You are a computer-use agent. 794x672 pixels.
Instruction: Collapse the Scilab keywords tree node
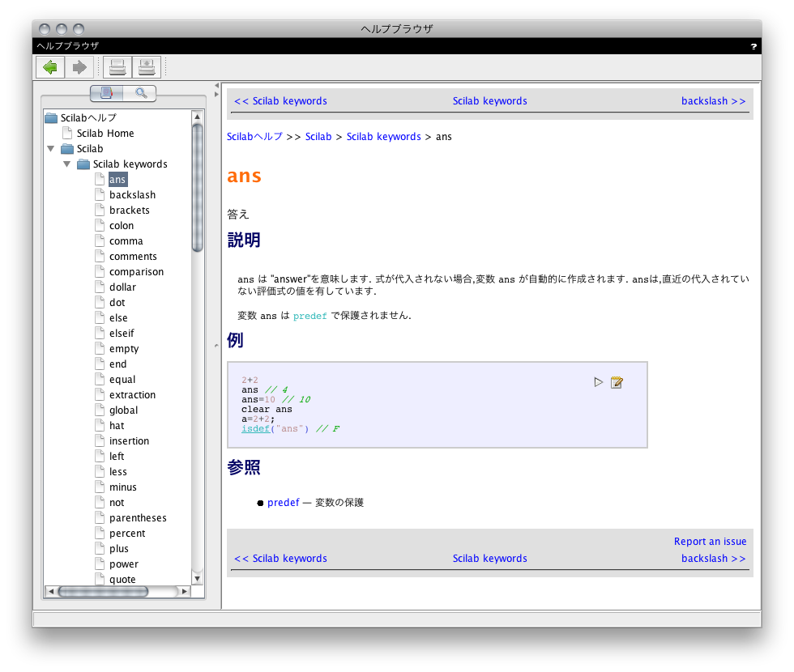pos(67,164)
